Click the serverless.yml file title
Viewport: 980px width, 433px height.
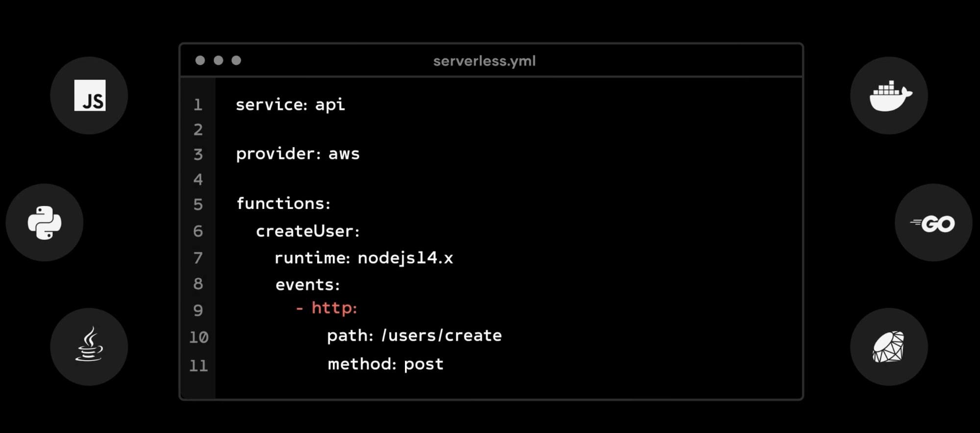pyautogui.click(x=484, y=61)
